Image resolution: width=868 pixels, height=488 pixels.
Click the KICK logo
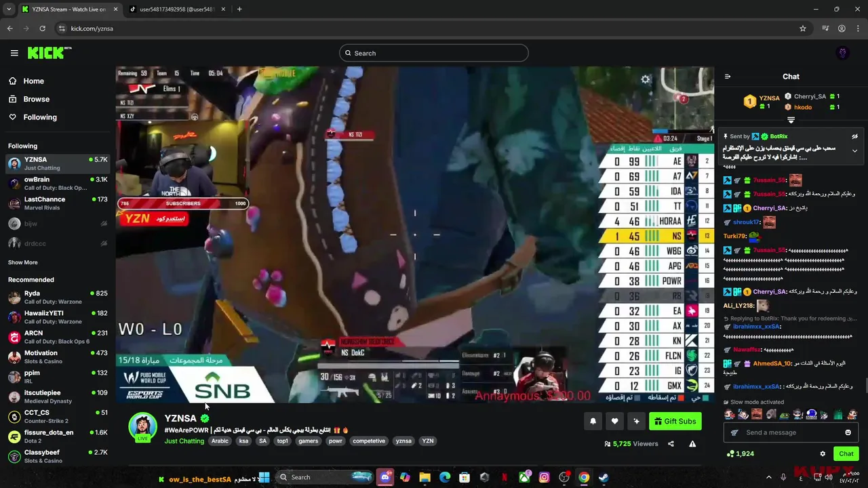[x=50, y=53]
